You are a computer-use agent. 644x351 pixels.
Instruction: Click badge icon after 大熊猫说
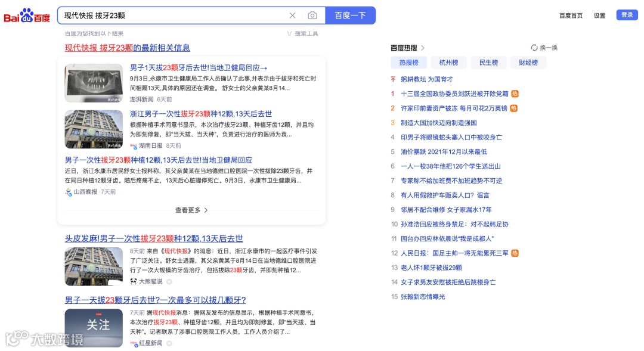[169, 282]
